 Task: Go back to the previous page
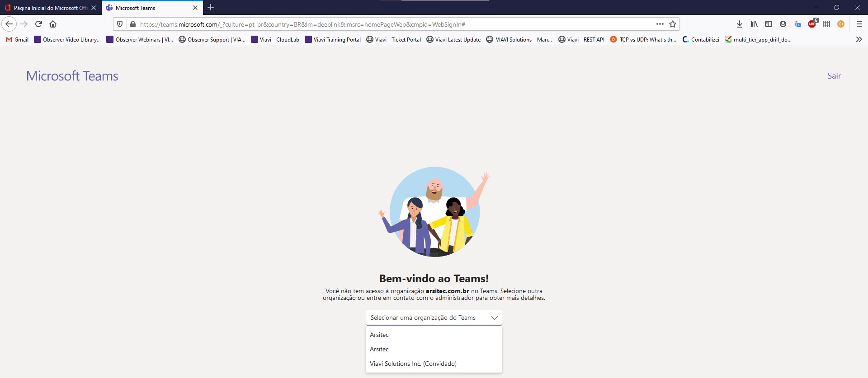coord(9,24)
